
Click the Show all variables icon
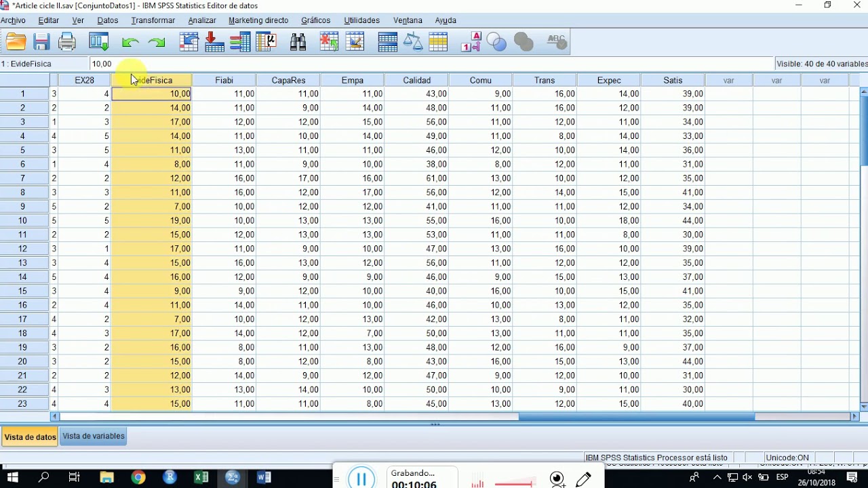point(524,42)
